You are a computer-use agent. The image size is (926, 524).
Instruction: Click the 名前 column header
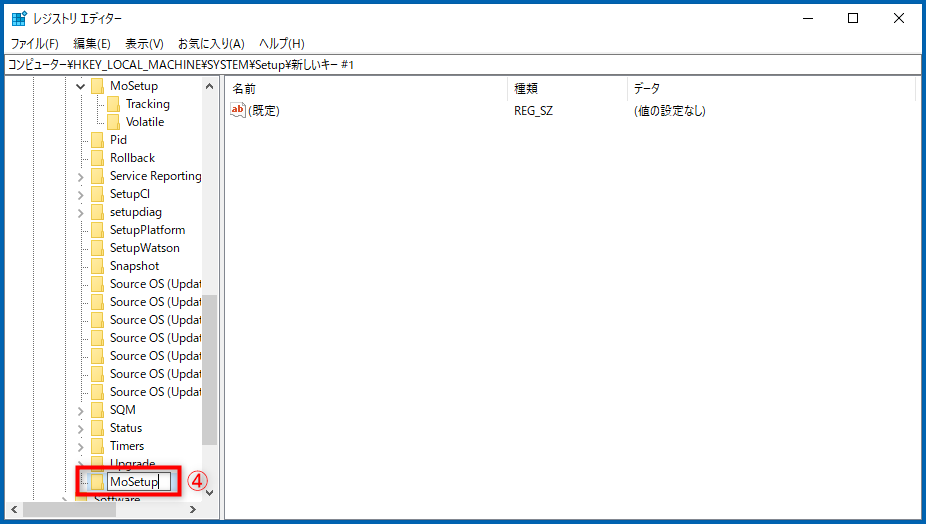click(366, 89)
